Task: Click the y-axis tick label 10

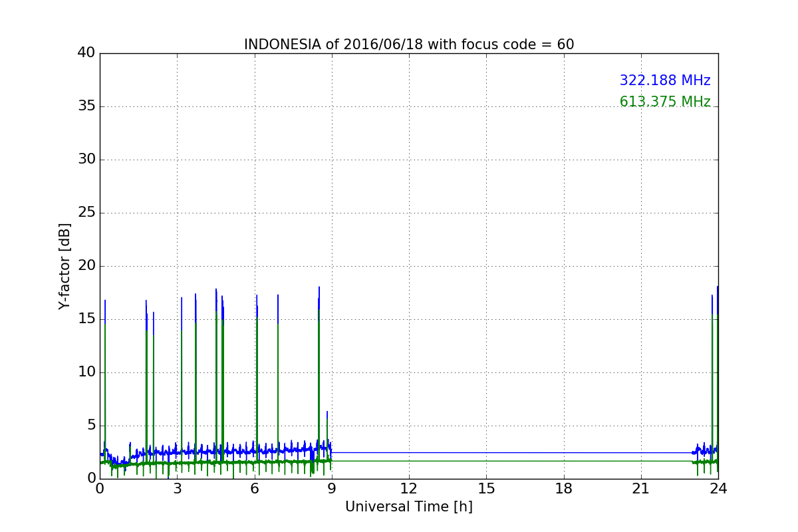Action: [86, 372]
